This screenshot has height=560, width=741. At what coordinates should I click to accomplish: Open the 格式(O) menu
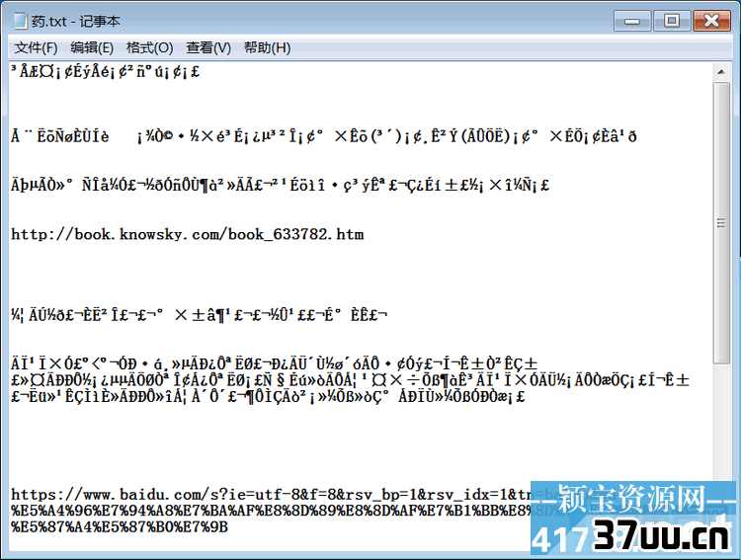149,47
